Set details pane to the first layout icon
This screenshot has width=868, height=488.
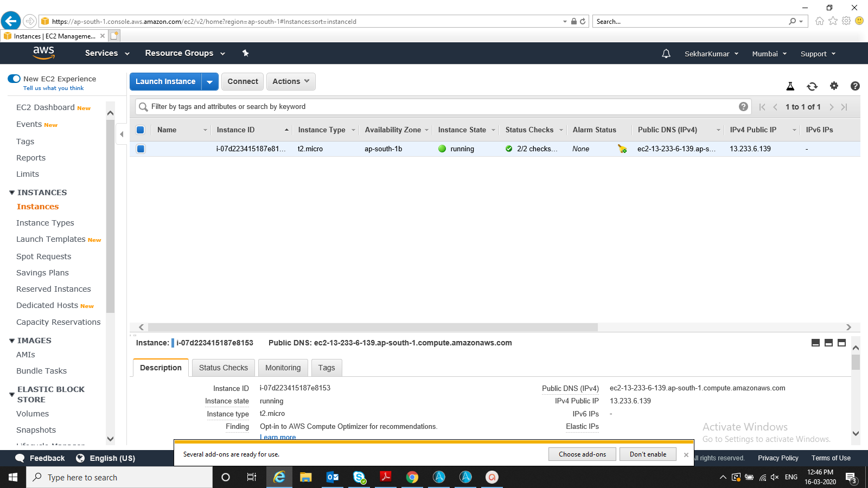(815, 343)
